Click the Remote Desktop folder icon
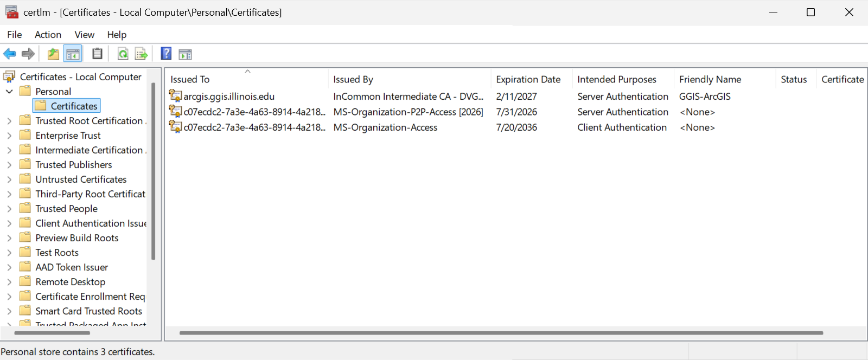 pyautogui.click(x=25, y=281)
